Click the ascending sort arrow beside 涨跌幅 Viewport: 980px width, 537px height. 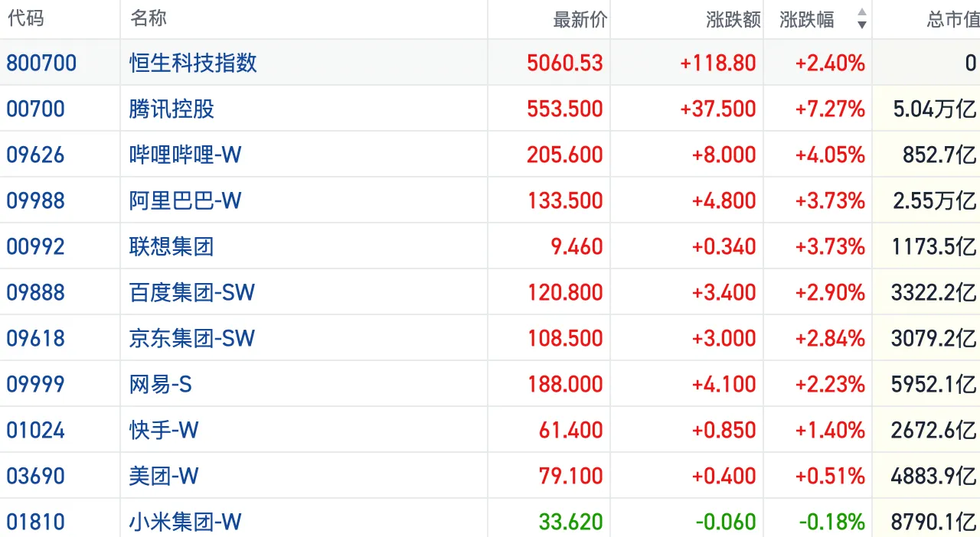(861, 12)
